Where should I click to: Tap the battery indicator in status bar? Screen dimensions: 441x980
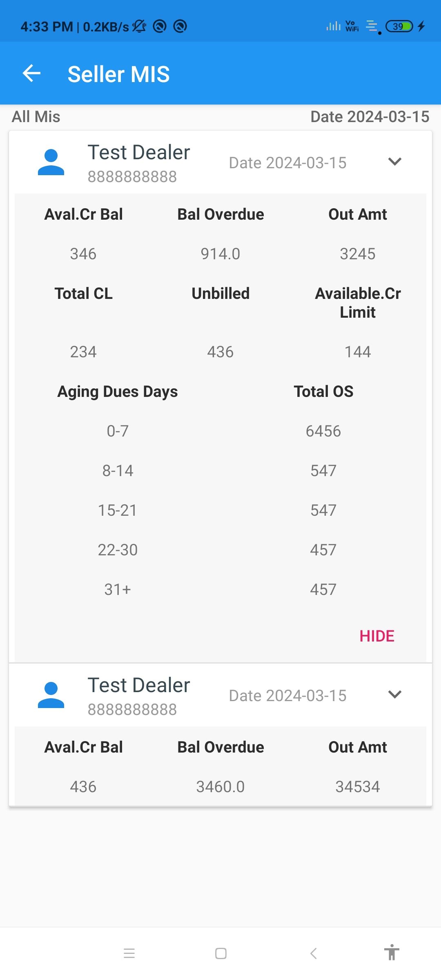pos(399,27)
